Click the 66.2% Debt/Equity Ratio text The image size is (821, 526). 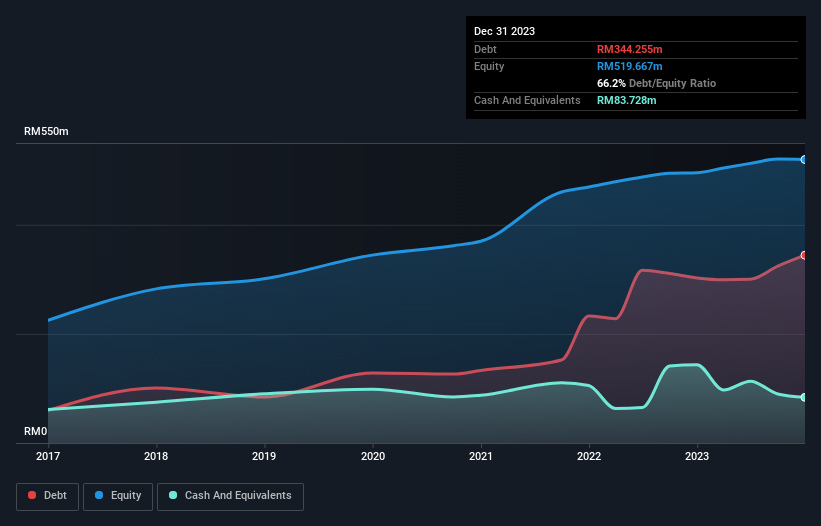point(656,83)
